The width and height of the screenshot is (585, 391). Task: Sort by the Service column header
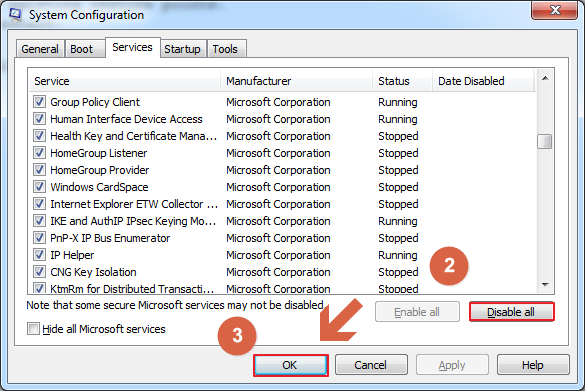pyautogui.click(x=124, y=81)
